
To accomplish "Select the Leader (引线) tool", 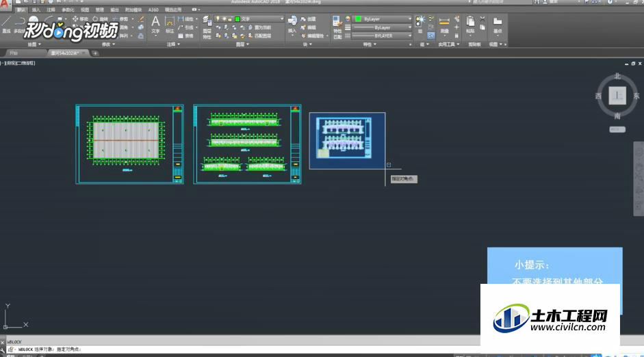I will 186,27.
